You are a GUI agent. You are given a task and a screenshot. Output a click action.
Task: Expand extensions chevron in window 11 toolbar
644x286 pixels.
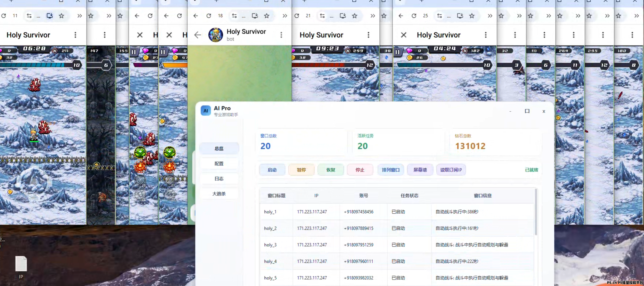click(x=80, y=16)
